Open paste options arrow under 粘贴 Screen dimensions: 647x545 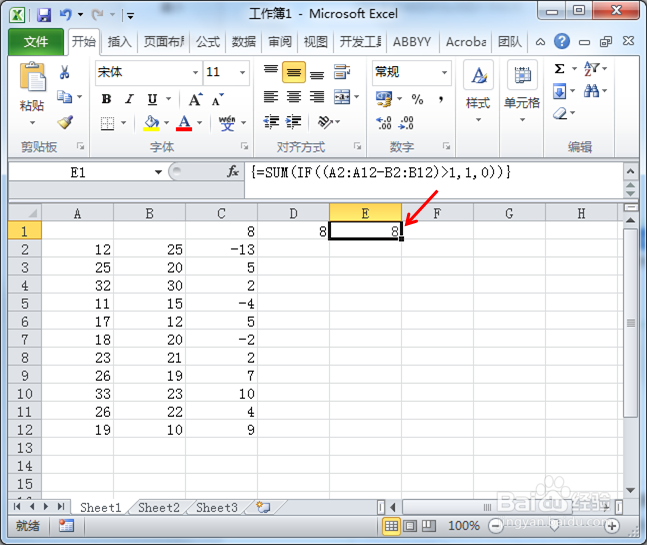tap(32, 123)
